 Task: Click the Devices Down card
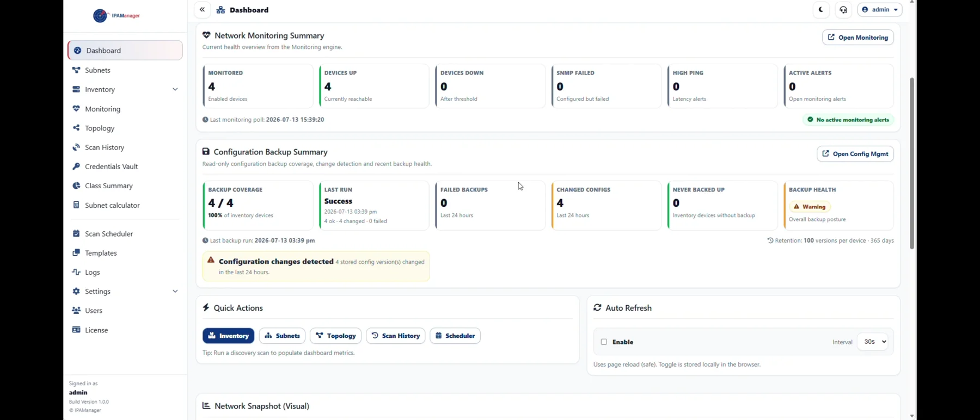point(490,86)
